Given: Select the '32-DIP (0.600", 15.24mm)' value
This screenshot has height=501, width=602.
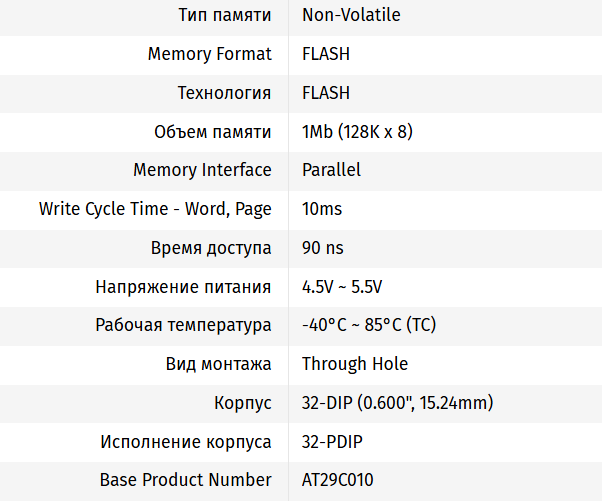Looking at the screenshot, I should point(398,403).
